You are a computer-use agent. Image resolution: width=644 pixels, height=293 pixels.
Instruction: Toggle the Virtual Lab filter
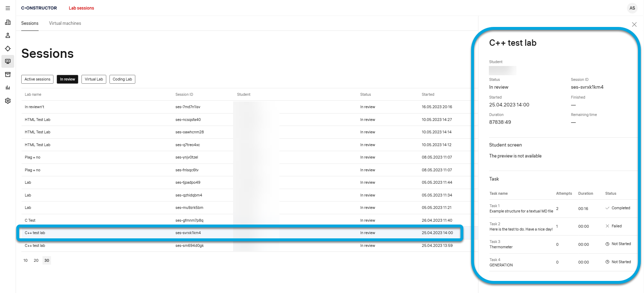pyautogui.click(x=94, y=79)
